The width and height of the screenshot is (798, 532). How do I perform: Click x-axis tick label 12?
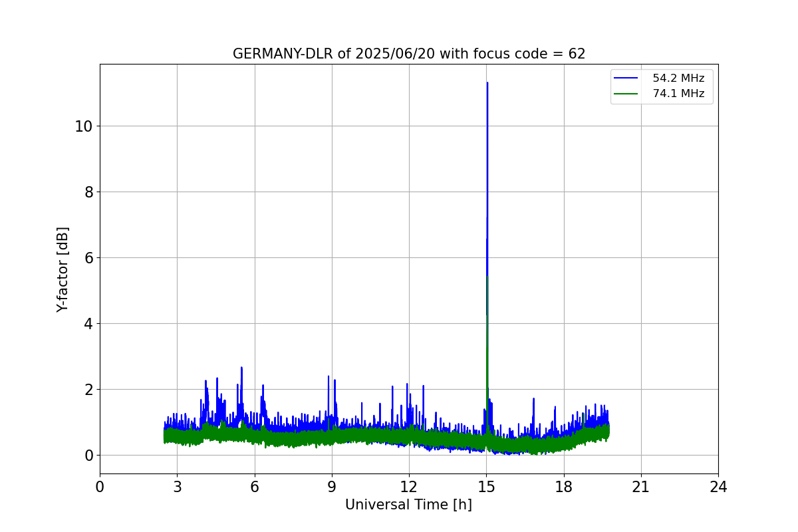coord(409,487)
